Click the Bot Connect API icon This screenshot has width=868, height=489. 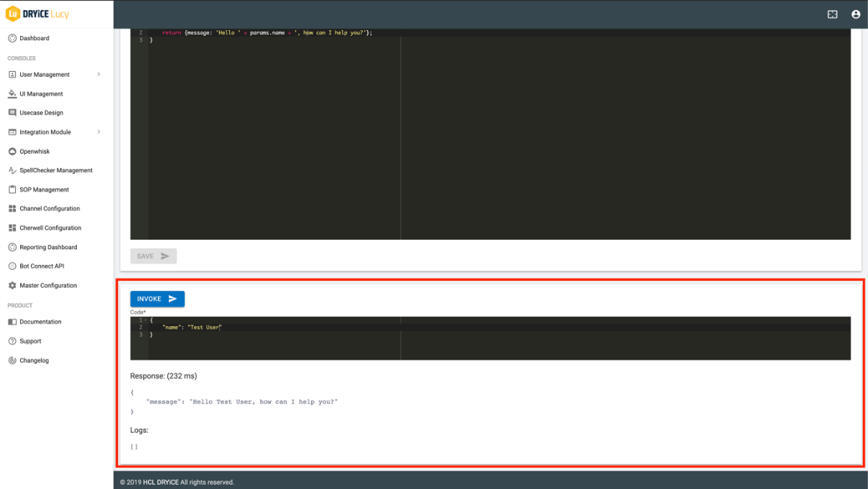point(12,266)
